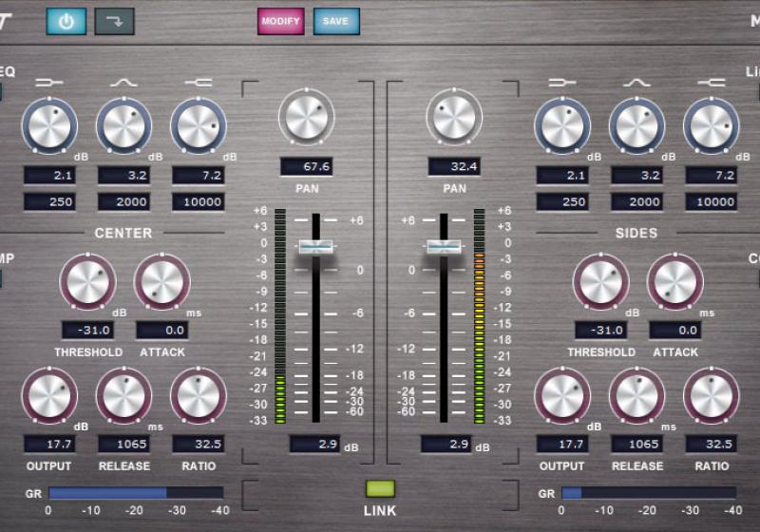Image resolution: width=760 pixels, height=532 pixels.
Task: Click the CENTER bell filter icon
Action: pos(123,83)
